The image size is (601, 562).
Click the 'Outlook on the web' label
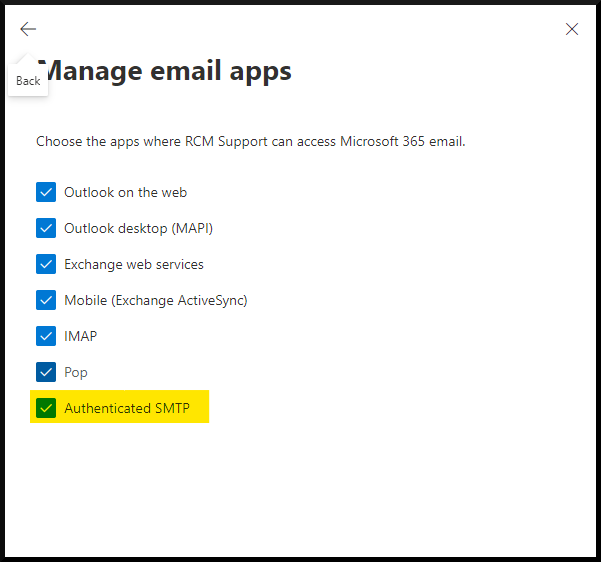125,192
